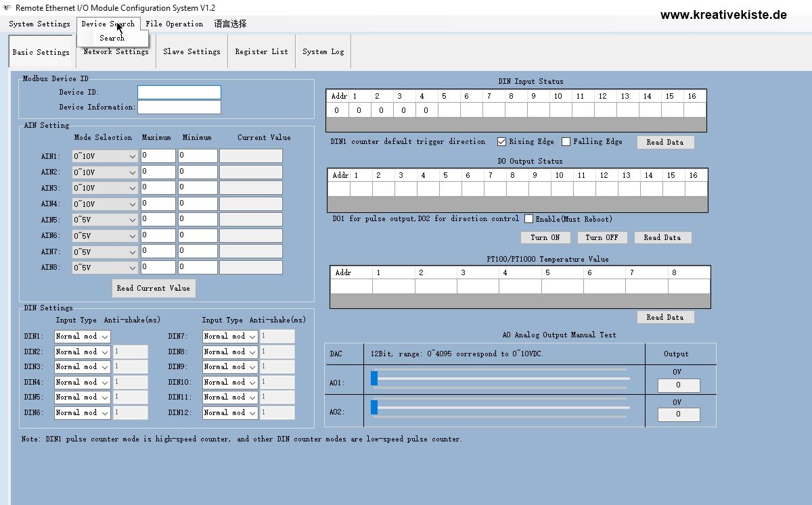Open AIN1 mode selection dropdown
Viewport: 812px width, 505px height.
[x=105, y=156]
